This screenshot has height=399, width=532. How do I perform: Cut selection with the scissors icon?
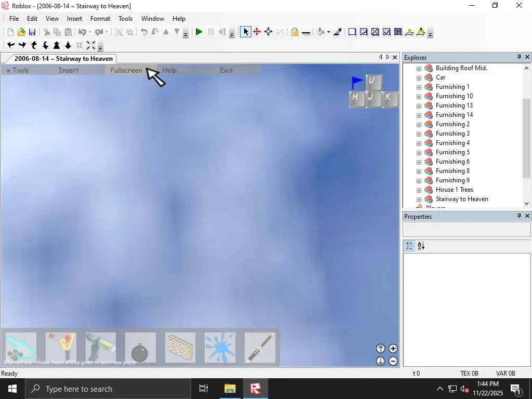pos(47,32)
